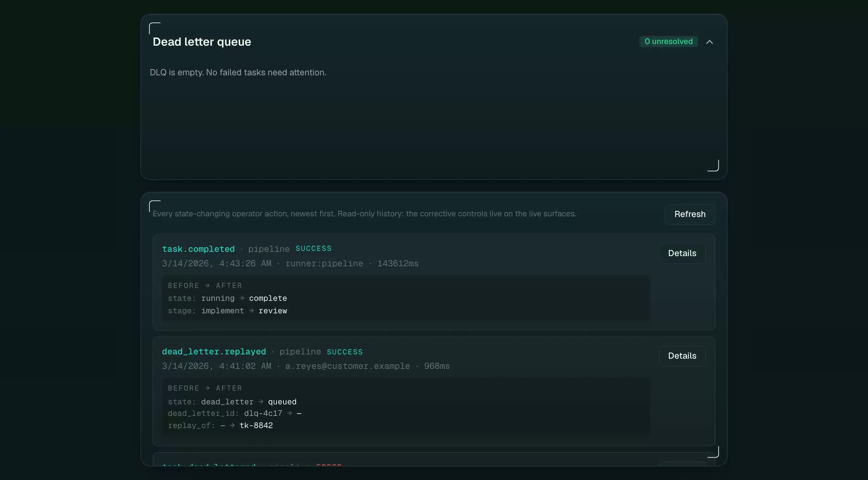Open Details for task.completed entry
Viewport: 868px width, 480px height.
click(x=682, y=253)
